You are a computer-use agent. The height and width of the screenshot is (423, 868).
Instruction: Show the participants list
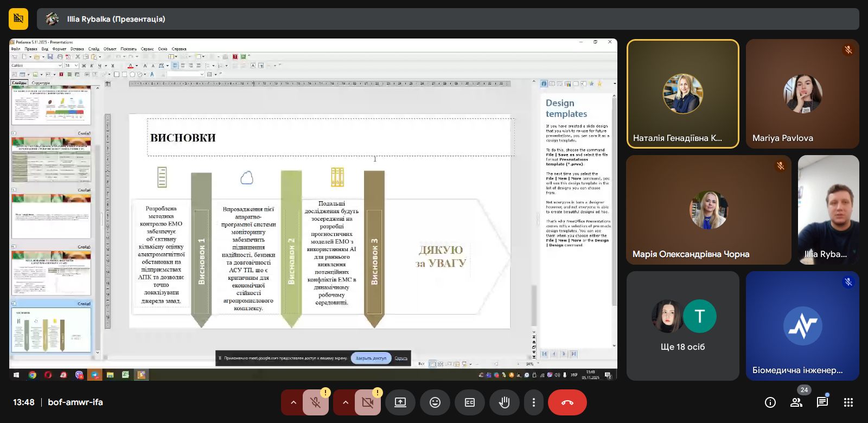[x=796, y=402]
